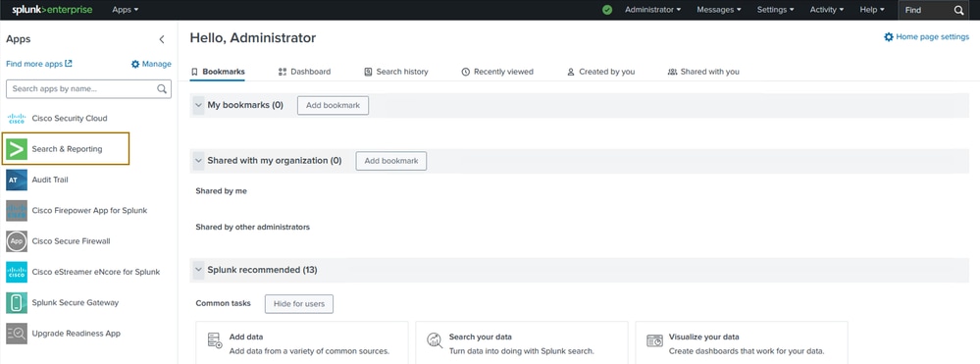Open the green Search & Reporting icon
The width and height of the screenshot is (980, 364).
coord(17,149)
